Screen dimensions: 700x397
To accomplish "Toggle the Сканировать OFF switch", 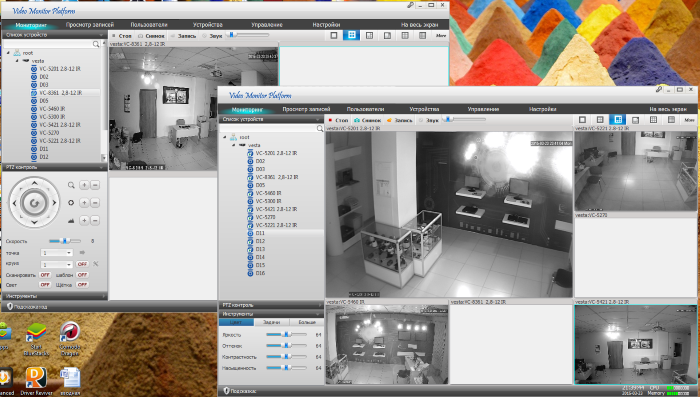I will click(45, 275).
